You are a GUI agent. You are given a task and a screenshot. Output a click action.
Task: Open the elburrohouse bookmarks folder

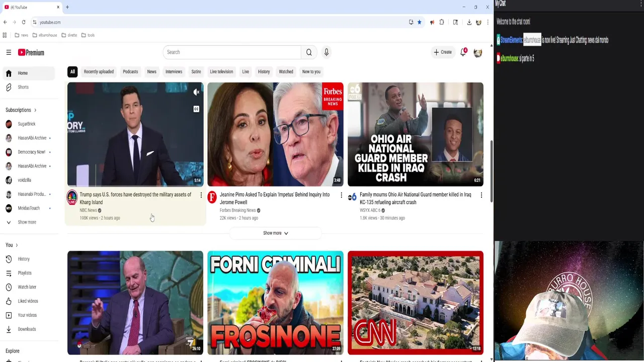(45, 35)
